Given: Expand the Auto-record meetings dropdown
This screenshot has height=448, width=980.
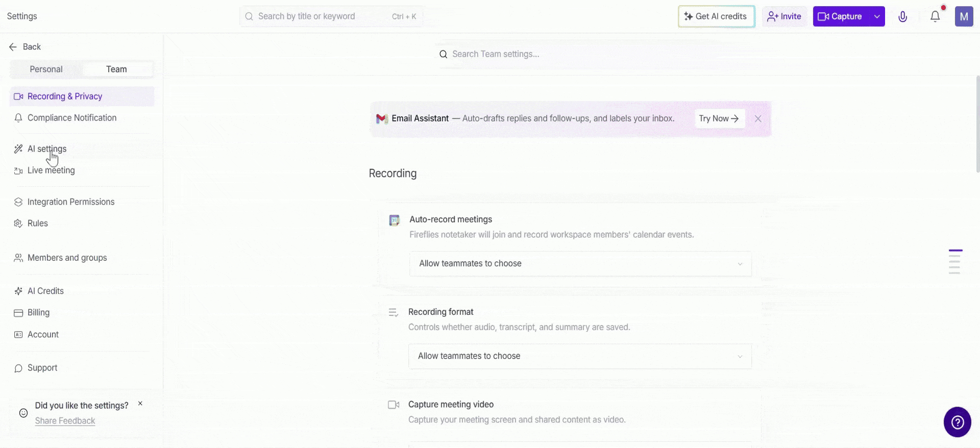Looking at the screenshot, I should pos(580,264).
